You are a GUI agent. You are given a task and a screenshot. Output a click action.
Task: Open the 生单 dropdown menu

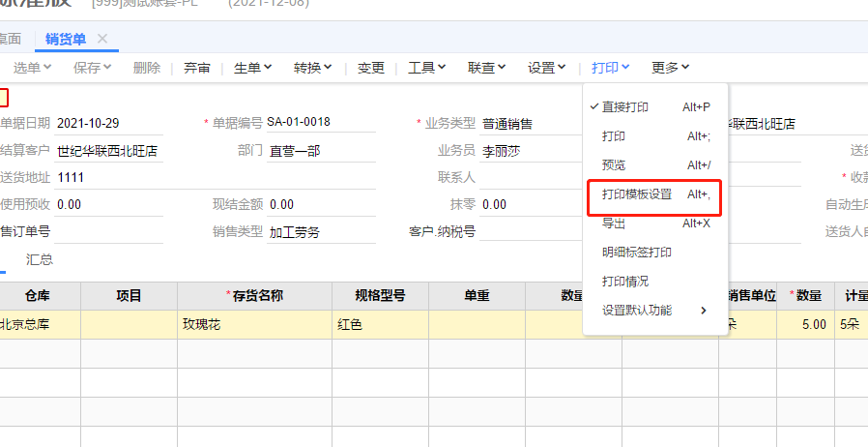[253, 68]
